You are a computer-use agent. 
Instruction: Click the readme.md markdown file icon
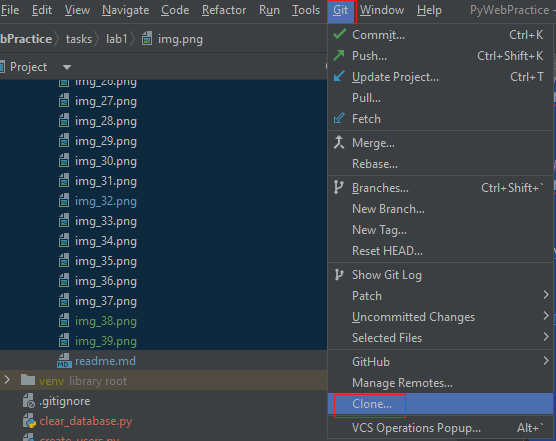click(64, 361)
